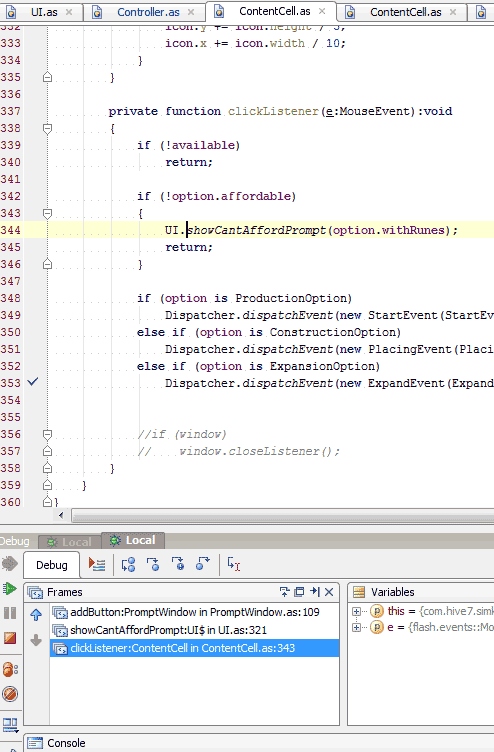Select frame clickListener:ContentCell in ContentCell.as:343

[x=194, y=648]
